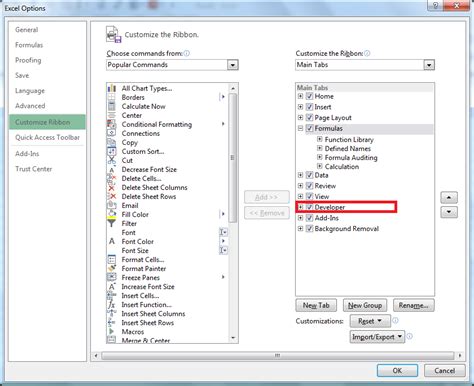Click the horizontal scrollbar at bottom
474x386 pixels.
point(277,356)
